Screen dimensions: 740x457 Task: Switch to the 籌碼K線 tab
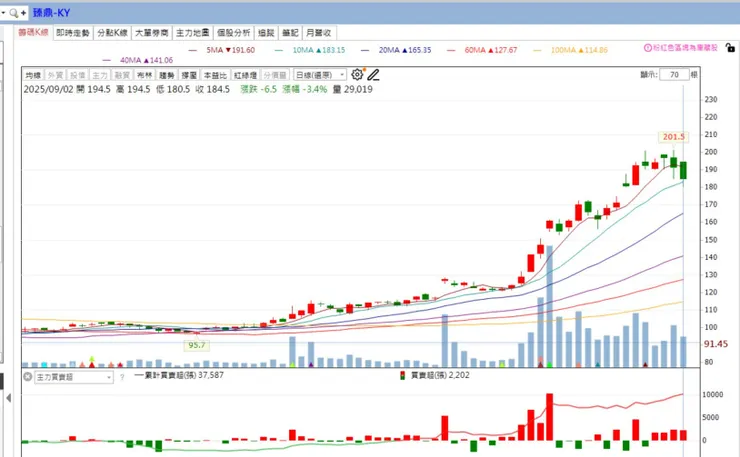34,32
